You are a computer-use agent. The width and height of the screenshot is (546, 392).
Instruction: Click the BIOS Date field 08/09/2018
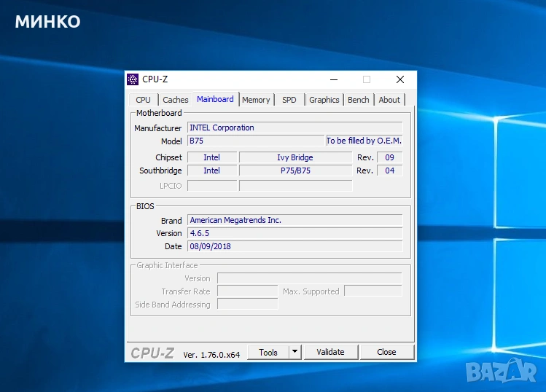(x=295, y=246)
